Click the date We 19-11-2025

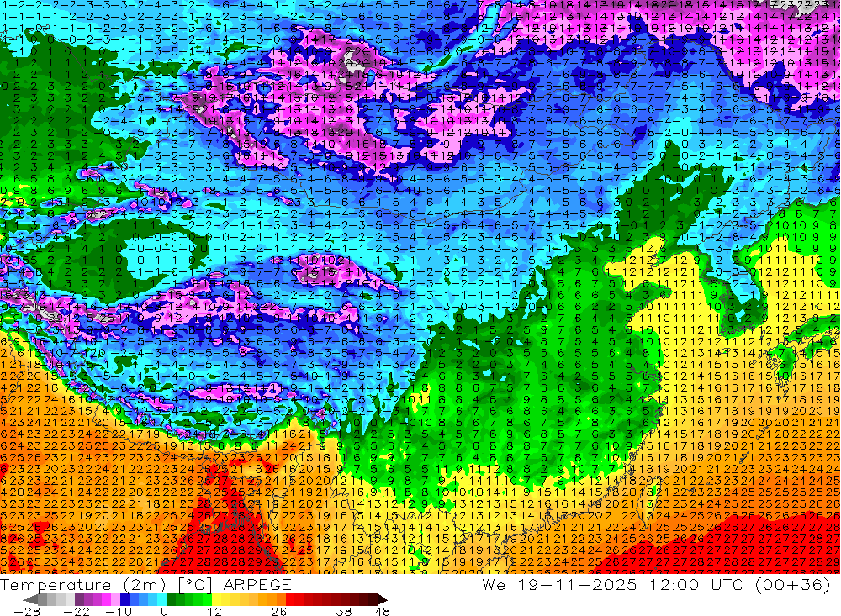point(559,584)
